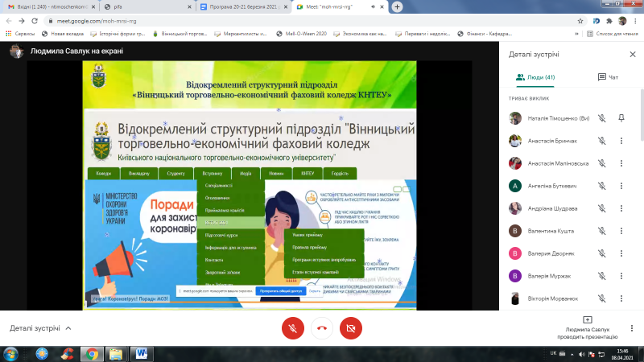
Task: Open File Explorer from the taskbar
Action: (116, 354)
